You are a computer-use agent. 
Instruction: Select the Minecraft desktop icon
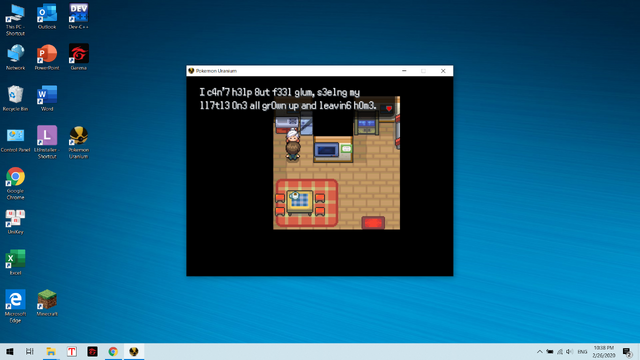pos(47,303)
